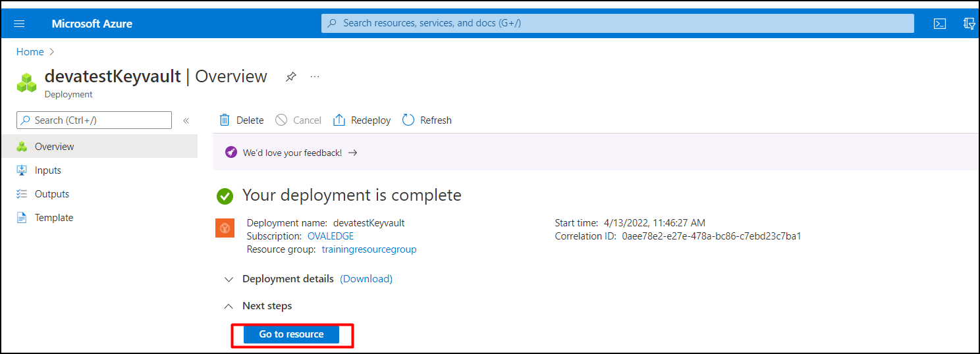The image size is (980, 354).
Task: Select Deployment name value devatestKeyvault
Action: (x=369, y=223)
